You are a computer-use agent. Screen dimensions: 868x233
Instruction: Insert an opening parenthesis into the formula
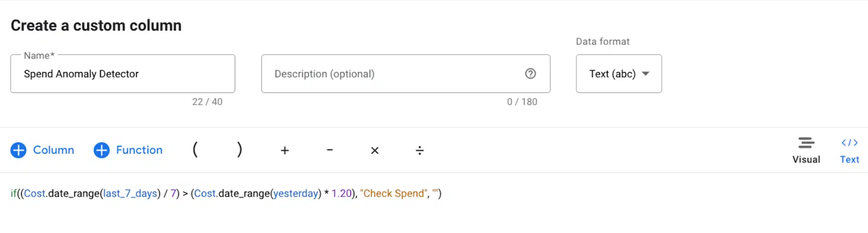pos(195,150)
